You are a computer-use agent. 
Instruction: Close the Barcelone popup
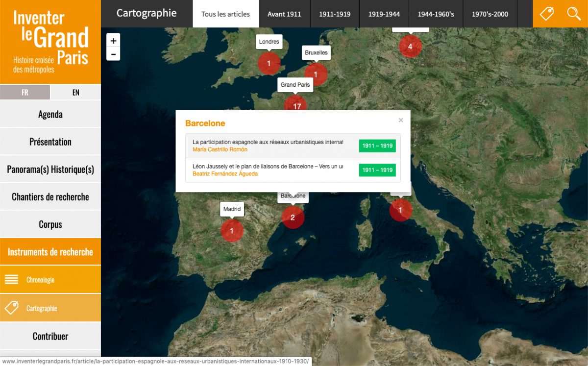pos(401,120)
